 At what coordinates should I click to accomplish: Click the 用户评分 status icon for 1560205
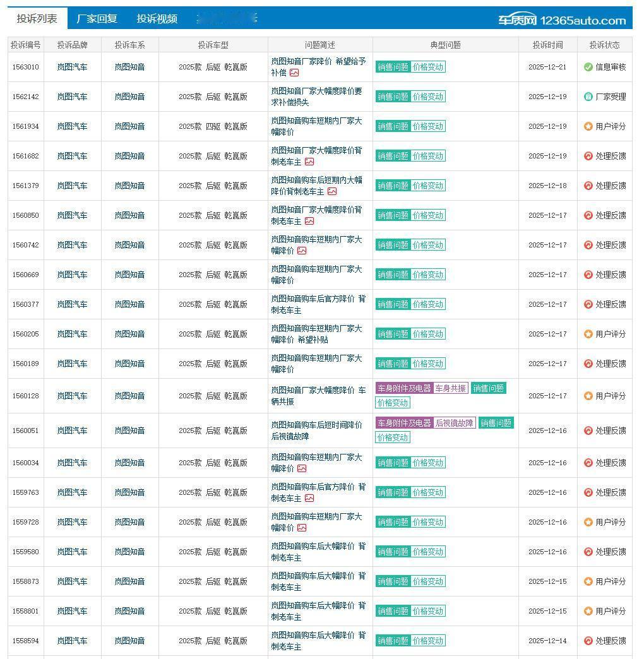pyautogui.click(x=588, y=334)
